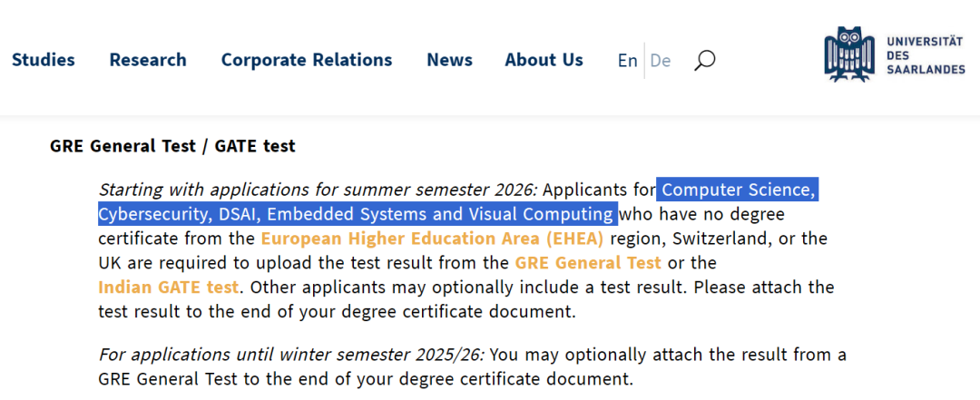Viewport: 980px width, 400px height.
Task: Click italic 'For applications until winter semester 2025/26'
Action: pos(290,354)
